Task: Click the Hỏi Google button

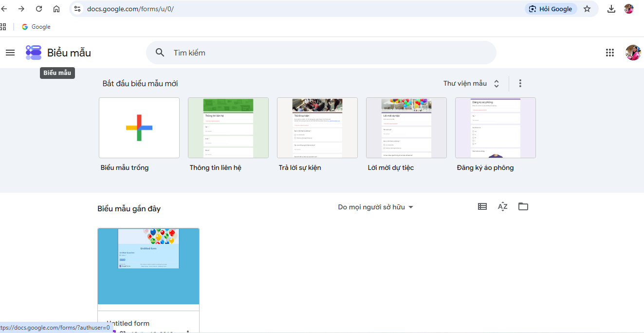Action: [x=551, y=9]
